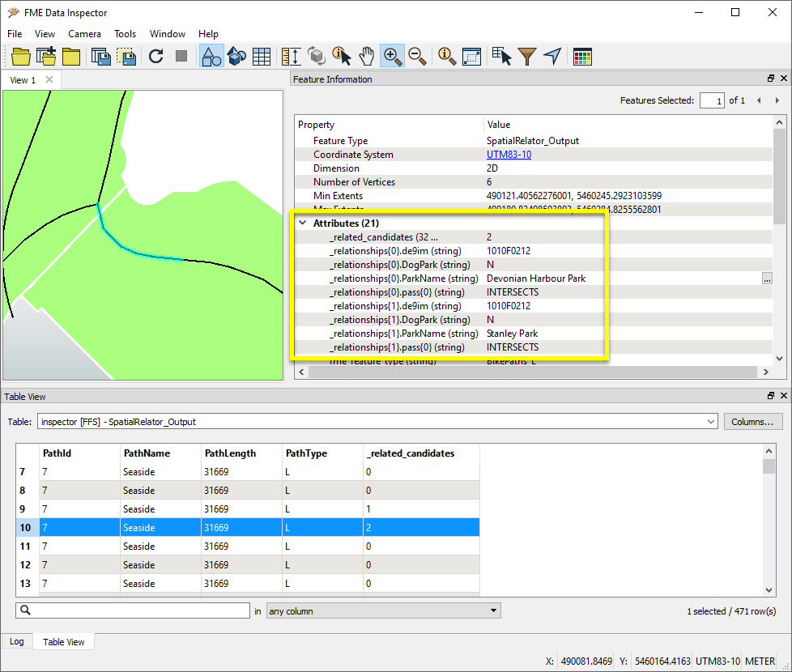Screen dimensions: 792x672
Task: Click the Feature Information scroll-down arrow
Action: [x=779, y=359]
